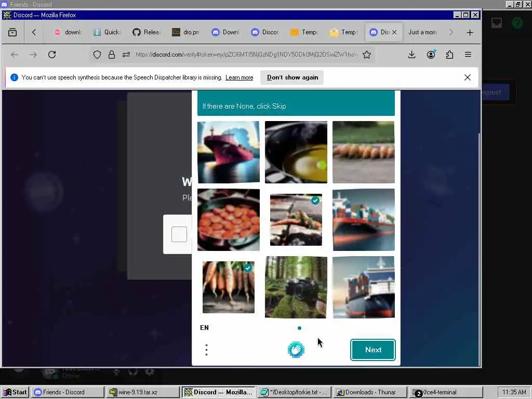Switch to forkie.txt editor taskbar window

pos(293,392)
